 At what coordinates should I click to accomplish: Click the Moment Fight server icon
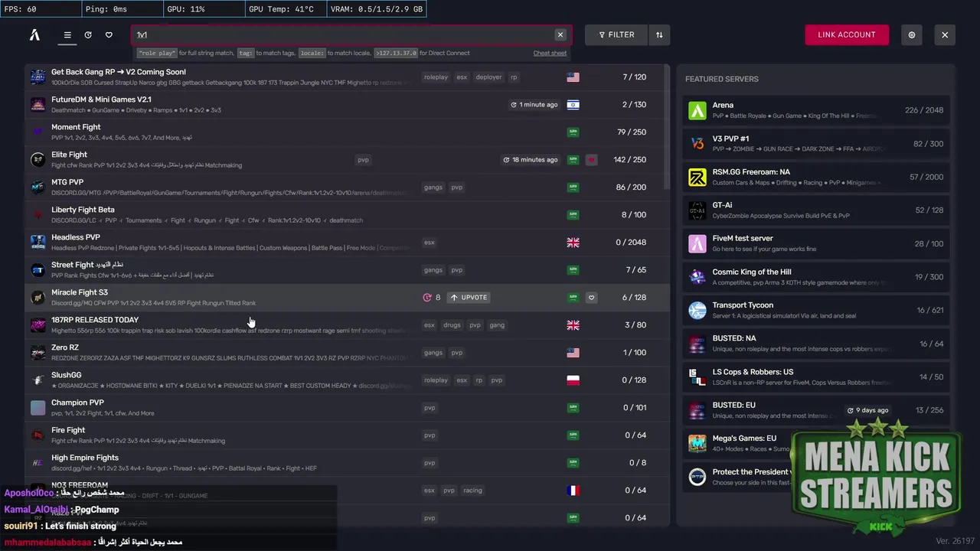(38, 132)
